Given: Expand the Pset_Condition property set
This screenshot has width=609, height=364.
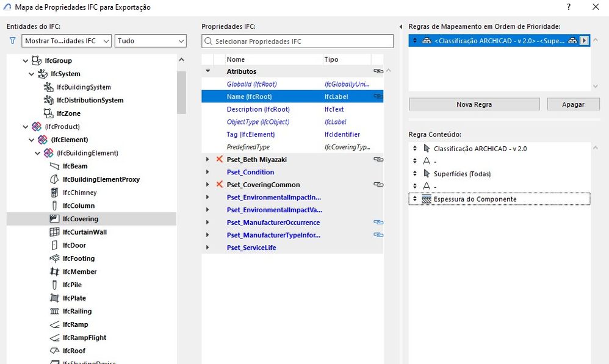Looking at the screenshot, I should [x=208, y=172].
